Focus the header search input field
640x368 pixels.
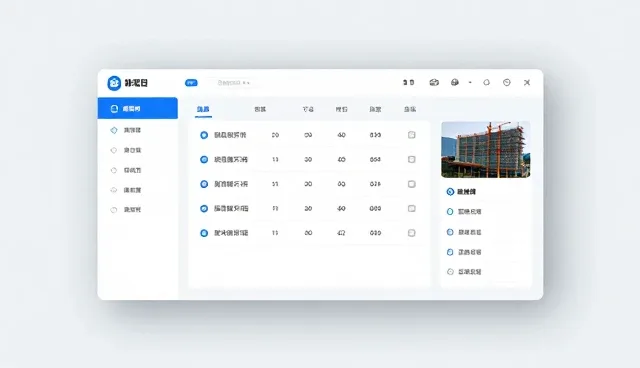tap(233, 83)
